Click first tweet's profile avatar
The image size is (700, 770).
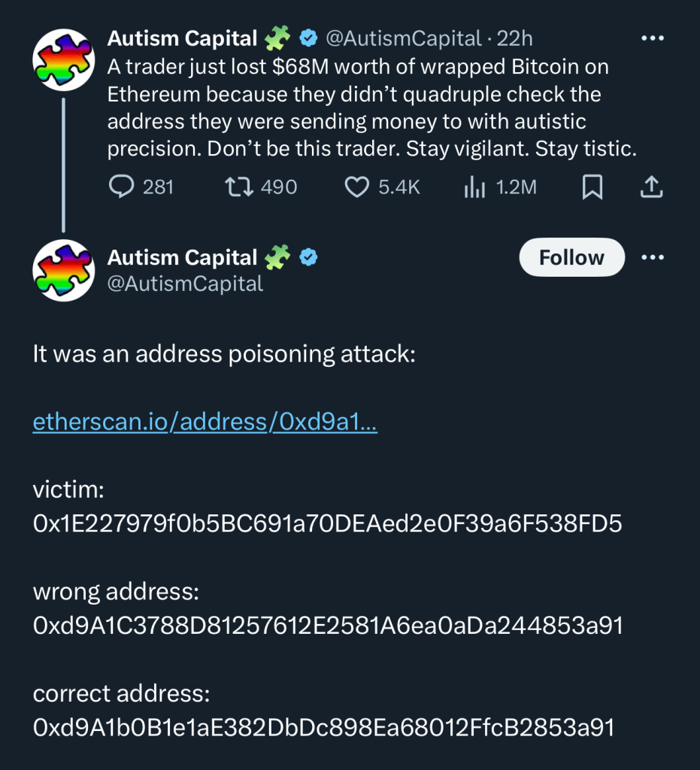[x=62, y=61]
